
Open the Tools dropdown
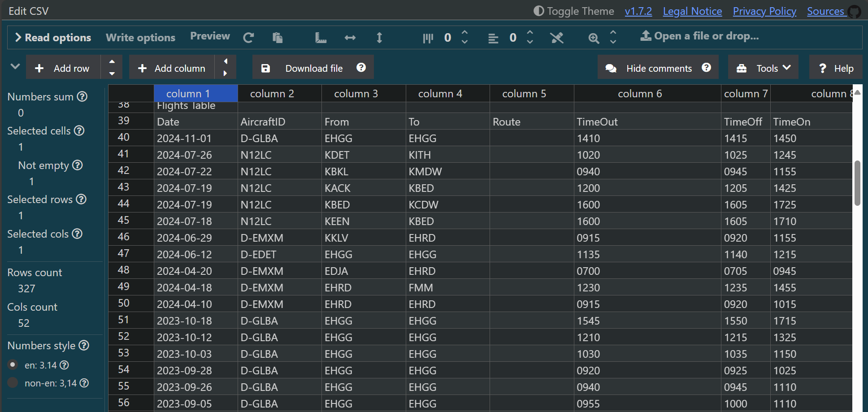[x=763, y=68]
